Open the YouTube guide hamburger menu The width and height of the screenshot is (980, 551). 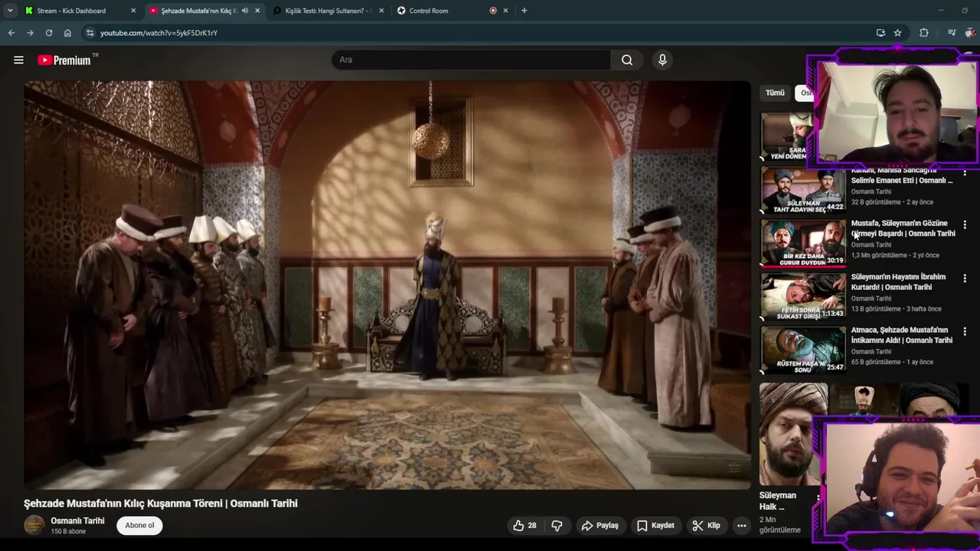point(18,60)
